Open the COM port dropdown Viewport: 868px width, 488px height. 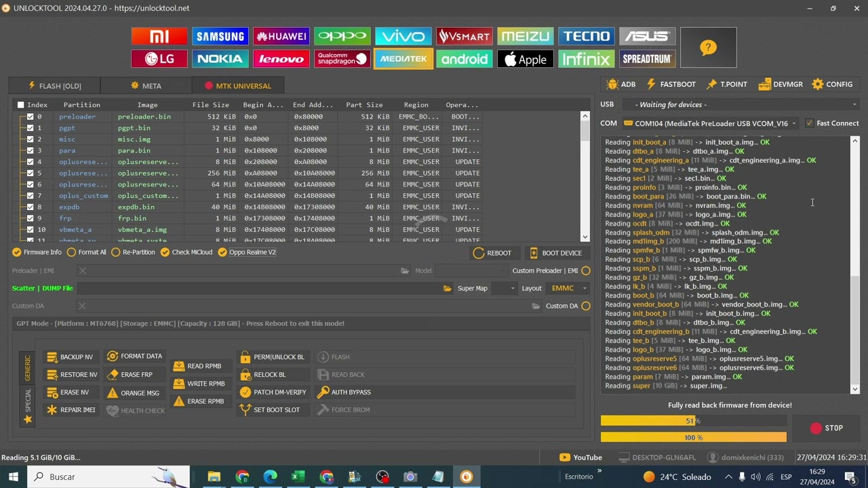point(711,123)
